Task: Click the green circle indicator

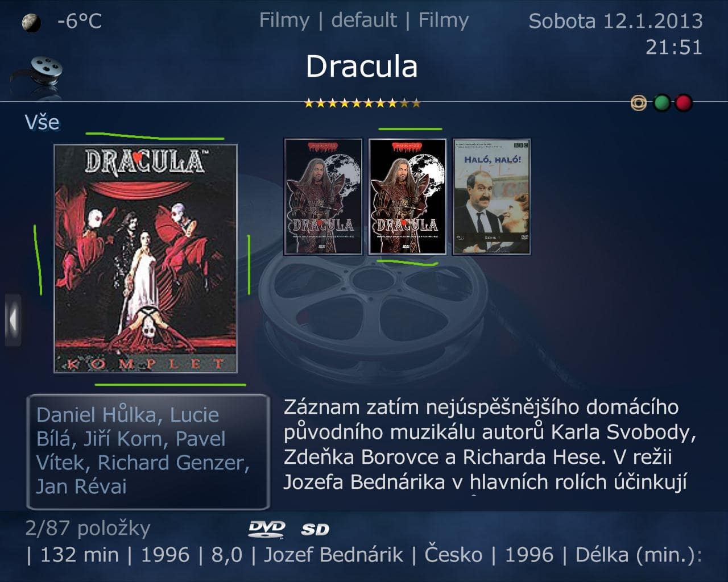Action: (x=661, y=103)
